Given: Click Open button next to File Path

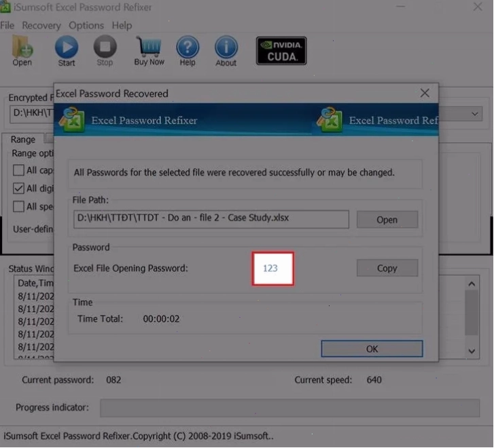Looking at the screenshot, I should tap(387, 219).
